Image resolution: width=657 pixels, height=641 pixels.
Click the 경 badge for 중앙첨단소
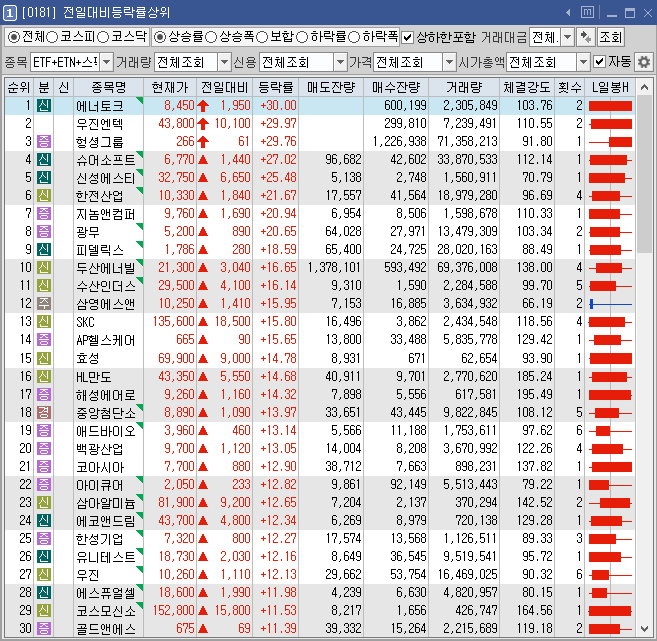tap(44, 412)
